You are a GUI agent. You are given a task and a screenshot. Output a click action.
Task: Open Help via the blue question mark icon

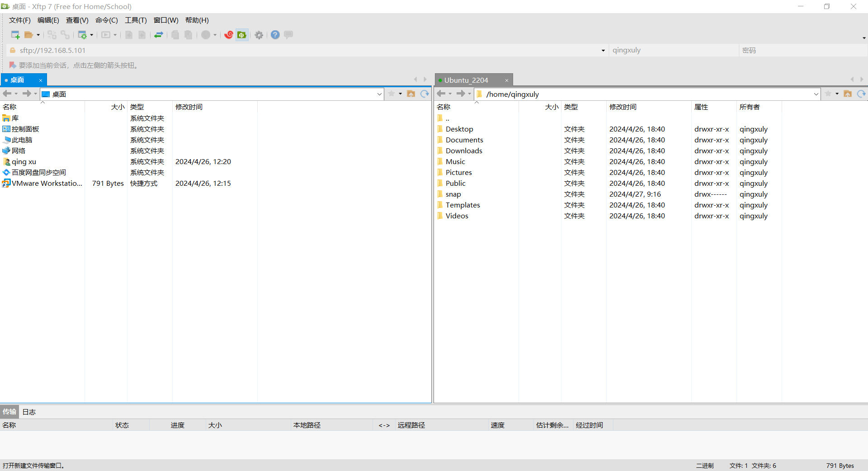coord(275,35)
